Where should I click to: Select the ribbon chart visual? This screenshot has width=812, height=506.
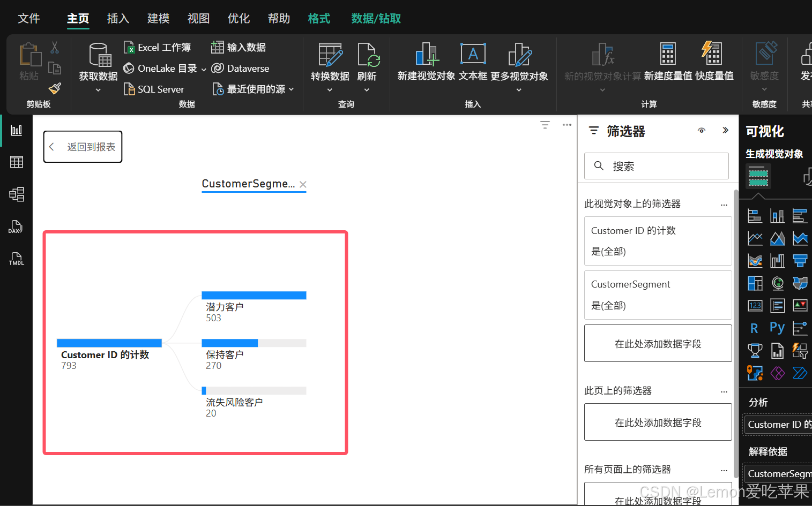pyautogui.click(x=755, y=261)
